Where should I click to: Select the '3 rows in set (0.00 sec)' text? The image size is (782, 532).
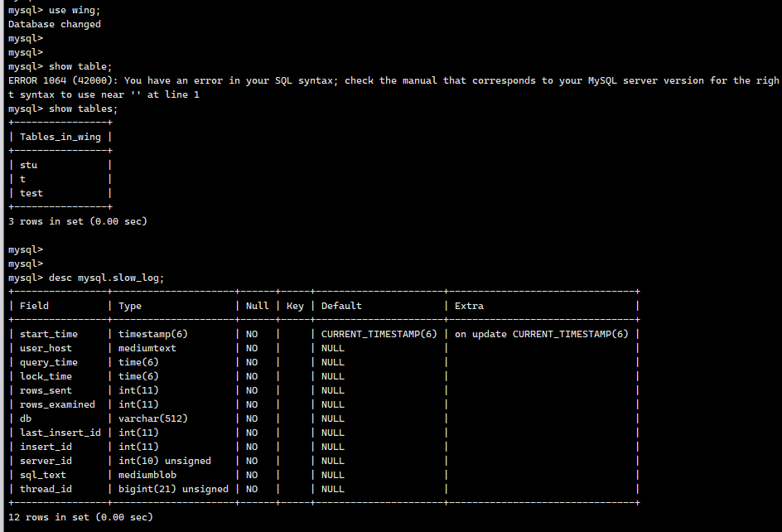tap(78, 221)
